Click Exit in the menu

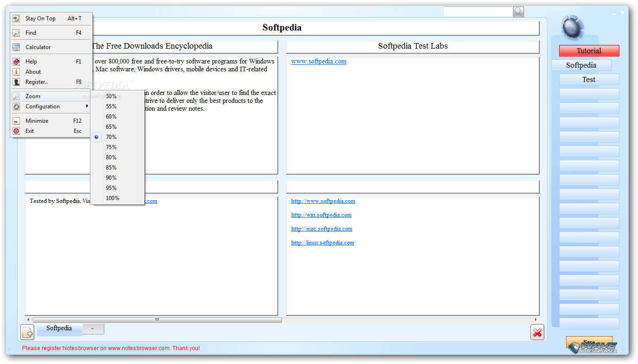click(51, 131)
